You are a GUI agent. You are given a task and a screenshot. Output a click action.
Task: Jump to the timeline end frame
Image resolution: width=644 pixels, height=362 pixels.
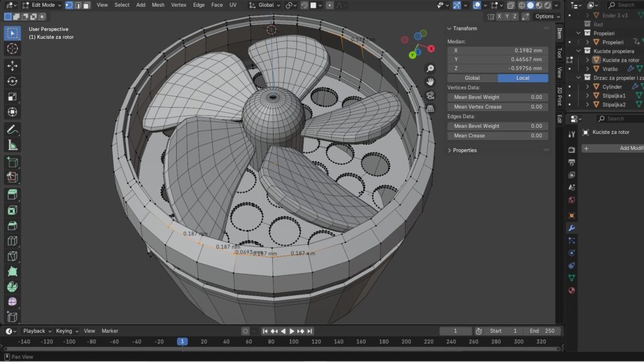coord(309,331)
